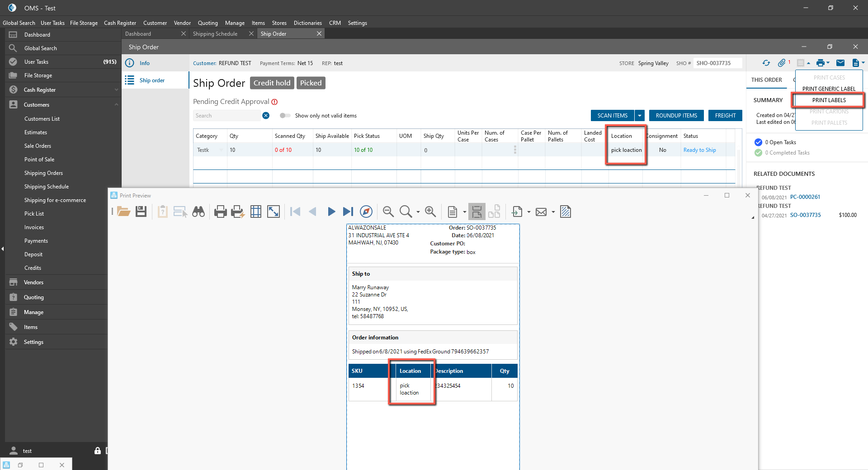868x470 pixels.
Task: Switch to the Shipping Schedule tab
Action: click(x=215, y=34)
